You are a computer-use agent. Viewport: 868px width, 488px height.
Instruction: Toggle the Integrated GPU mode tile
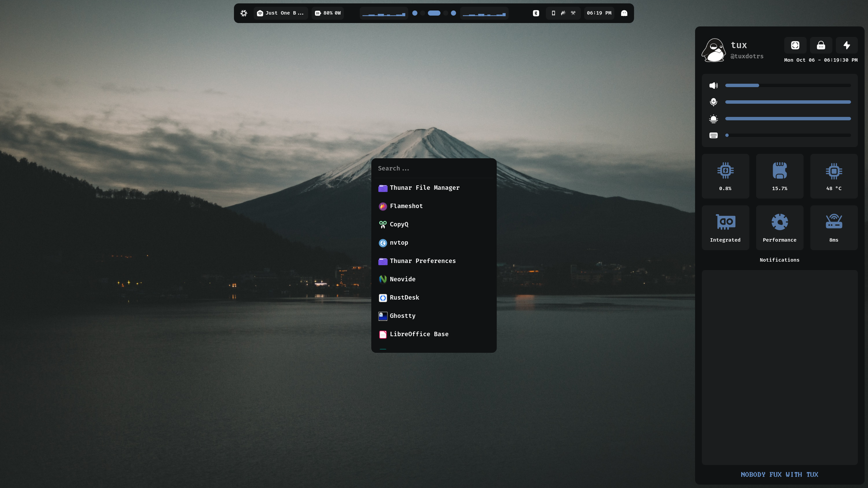pos(725,228)
